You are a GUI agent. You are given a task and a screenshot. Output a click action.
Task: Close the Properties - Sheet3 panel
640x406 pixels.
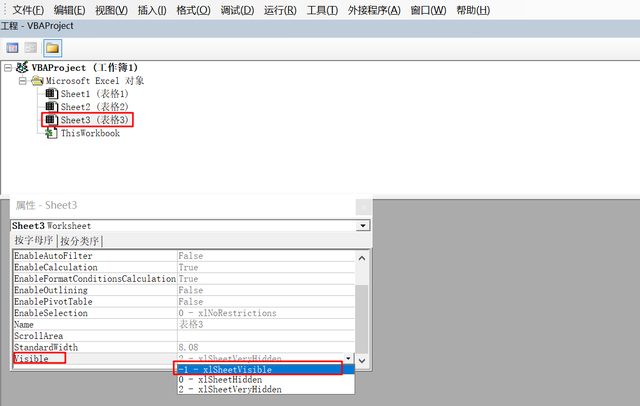[x=364, y=207]
